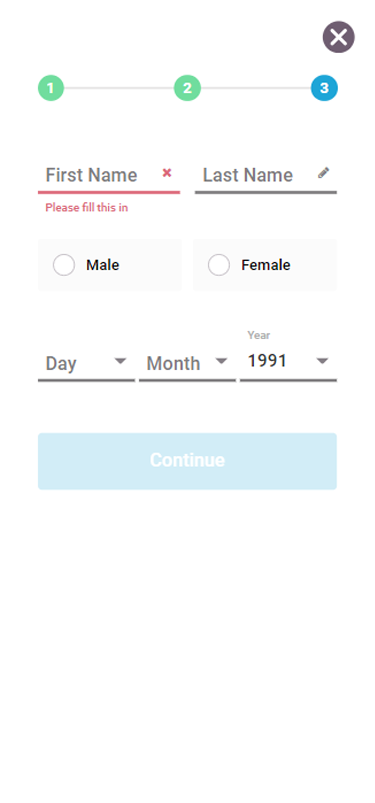Go to step 2 circle
This screenshot has height=803, width=375.
[x=188, y=88]
